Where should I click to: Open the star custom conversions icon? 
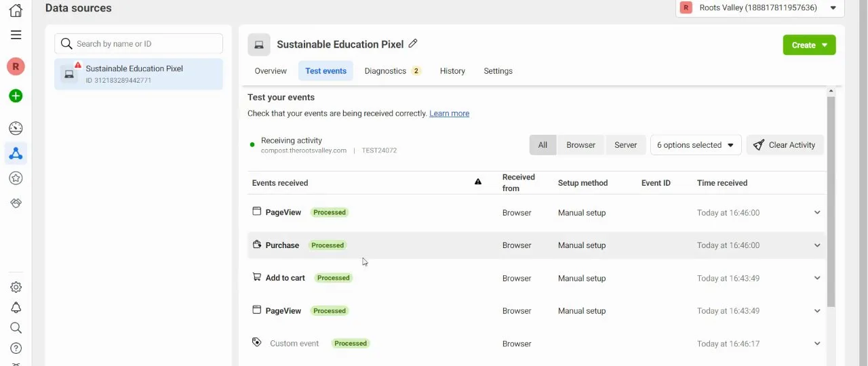[x=16, y=178]
